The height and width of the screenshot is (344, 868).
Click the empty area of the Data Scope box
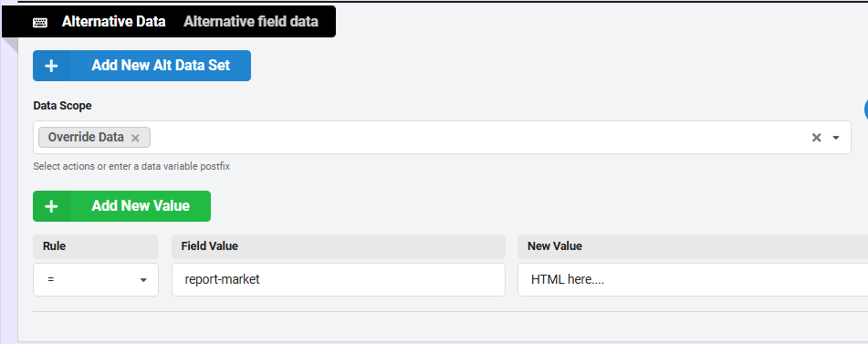click(x=476, y=137)
